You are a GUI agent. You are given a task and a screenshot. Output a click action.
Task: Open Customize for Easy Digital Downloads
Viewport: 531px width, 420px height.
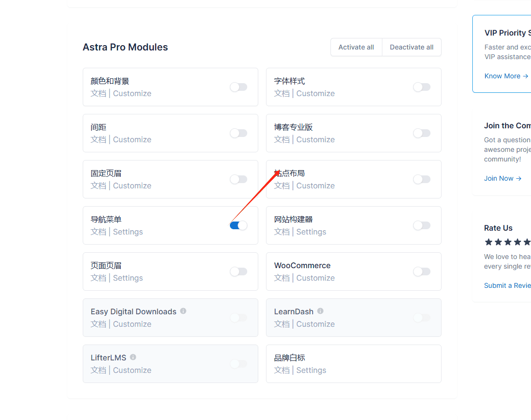pos(132,324)
